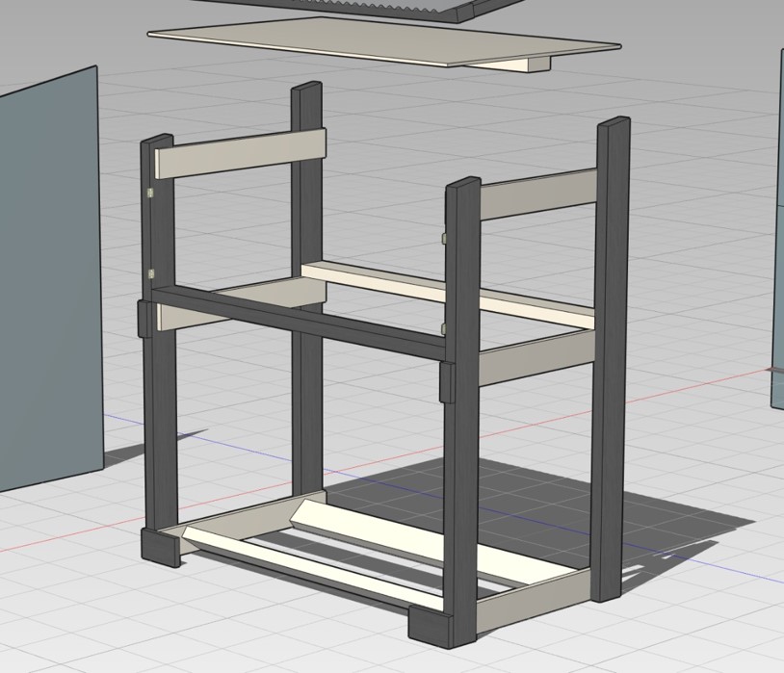Select the dark bracket on front-left post
The height and width of the screenshot is (673, 784).
(144, 319)
